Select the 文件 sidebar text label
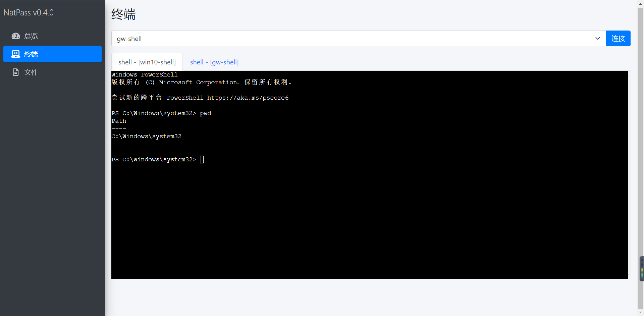 (x=31, y=72)
